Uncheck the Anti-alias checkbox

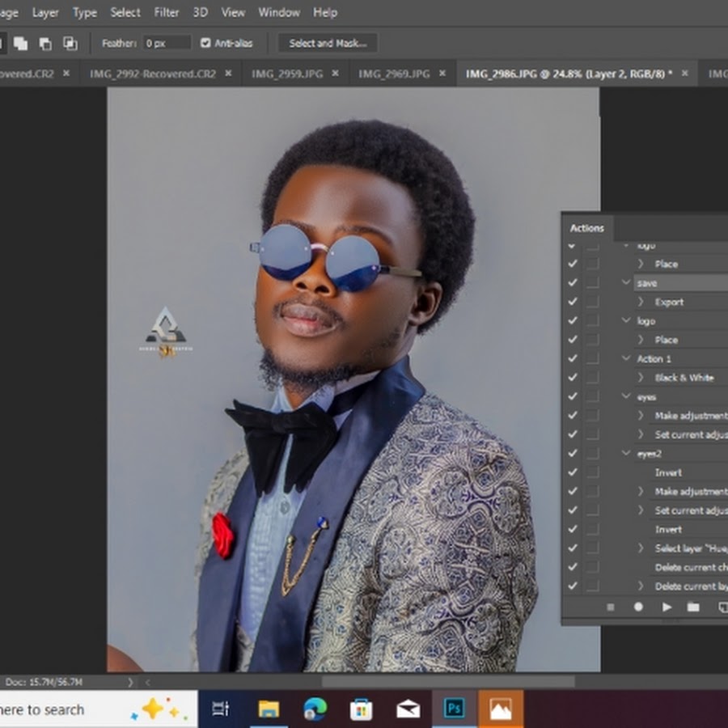pyautogui.click(x=205, y=43)
